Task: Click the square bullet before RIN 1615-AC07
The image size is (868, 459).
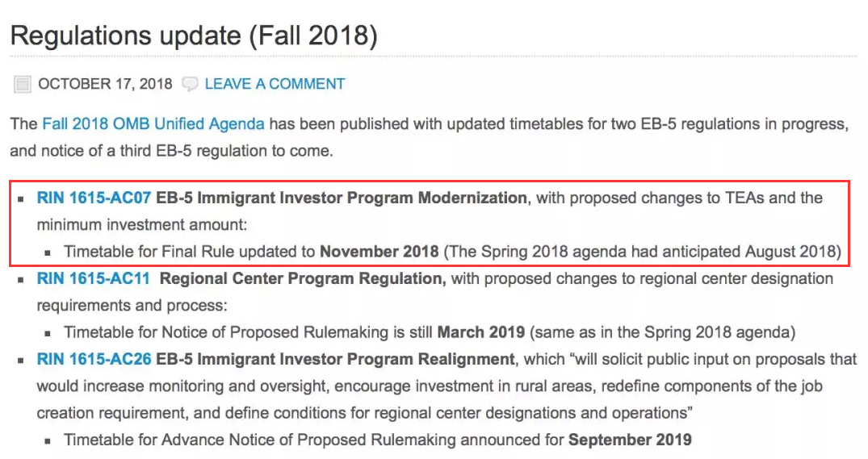Action: click(21, 198)
